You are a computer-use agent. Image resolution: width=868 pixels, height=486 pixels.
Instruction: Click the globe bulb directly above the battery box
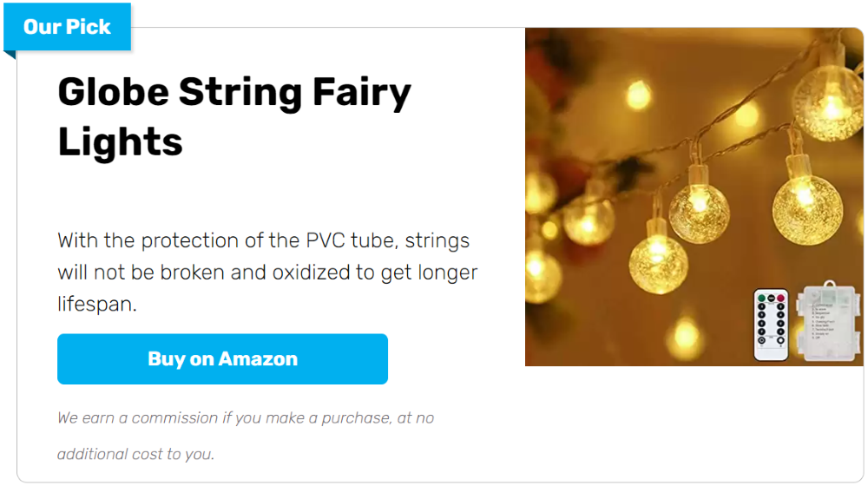[807, 208]
